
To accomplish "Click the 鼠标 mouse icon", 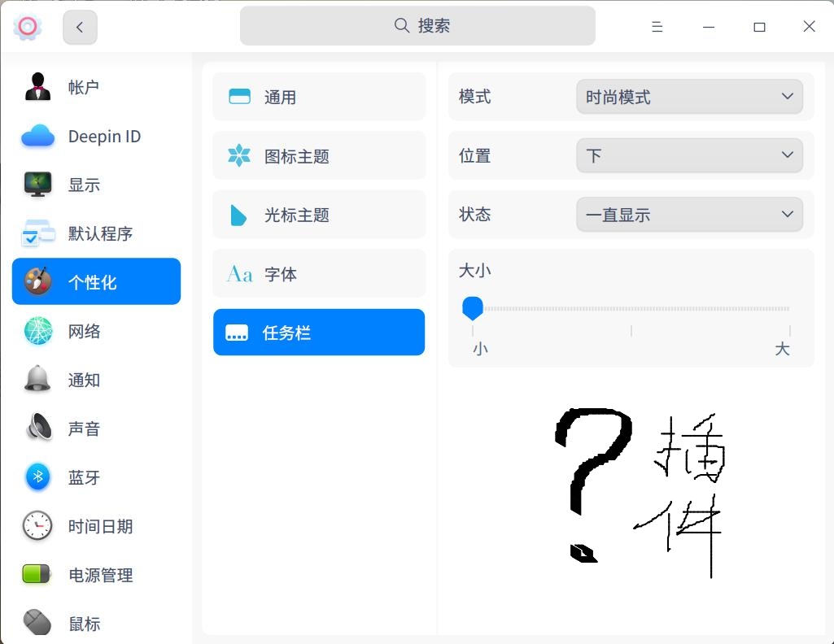I will (37, 622).
